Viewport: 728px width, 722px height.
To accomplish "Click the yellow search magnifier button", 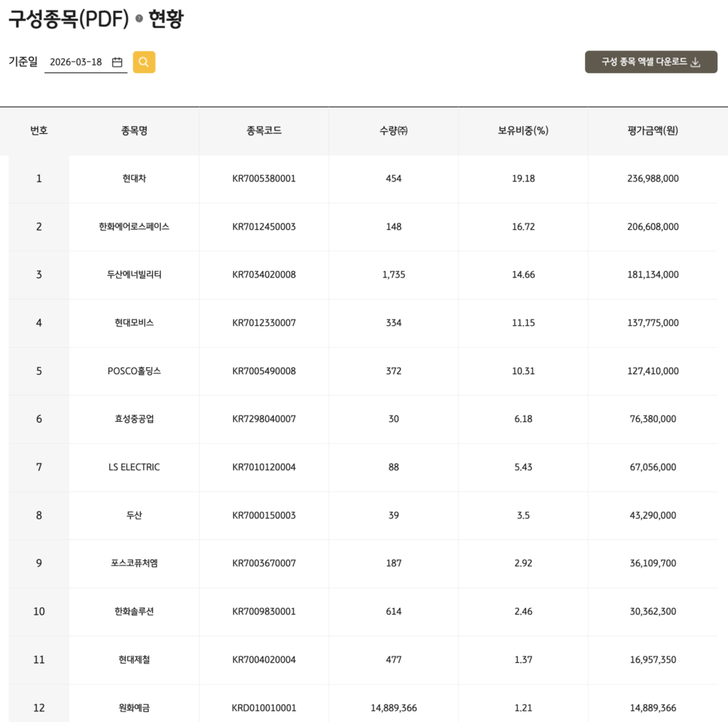I will pos(144,63).
